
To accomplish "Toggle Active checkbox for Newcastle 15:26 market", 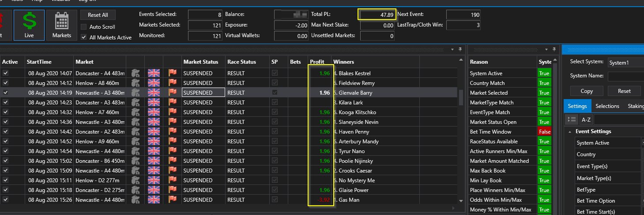I will (5, 200).
